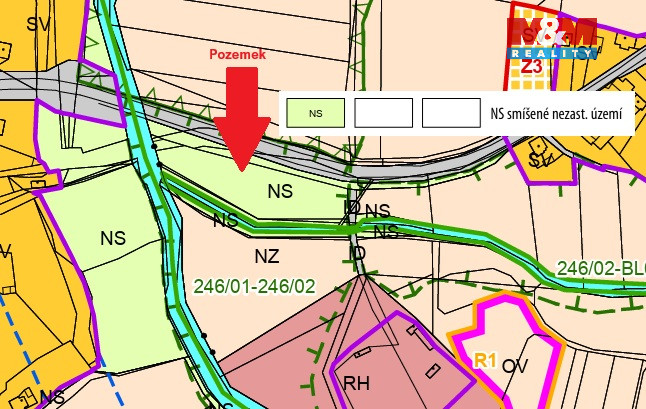
Task: Click the RH zone label
Action: point(356,383)
